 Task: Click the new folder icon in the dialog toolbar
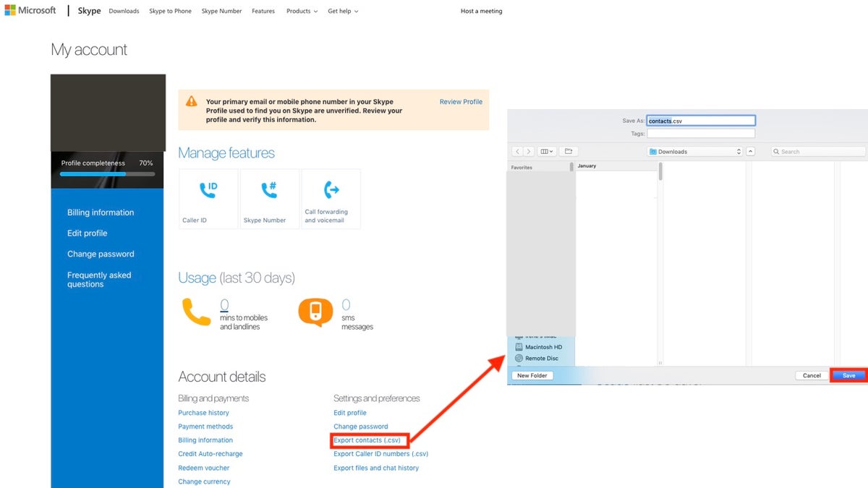569,151
